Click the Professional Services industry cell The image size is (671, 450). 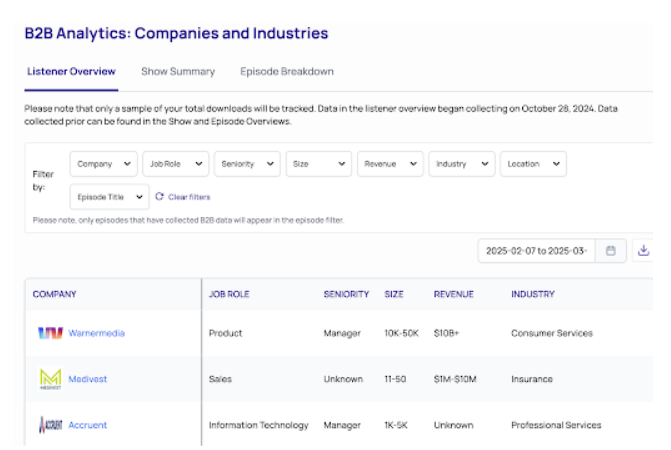point(556,425)
